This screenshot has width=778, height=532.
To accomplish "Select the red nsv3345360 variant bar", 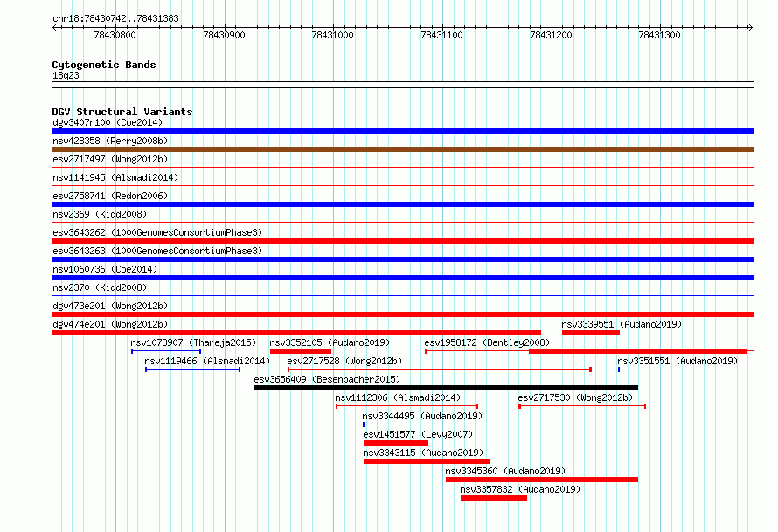I will (x=542, y=480).
